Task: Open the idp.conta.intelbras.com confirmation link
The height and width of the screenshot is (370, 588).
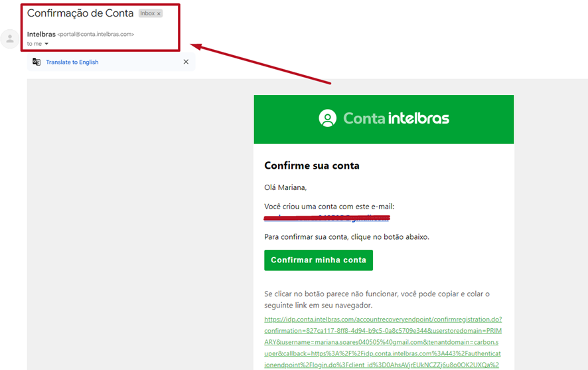Action: 383,342
